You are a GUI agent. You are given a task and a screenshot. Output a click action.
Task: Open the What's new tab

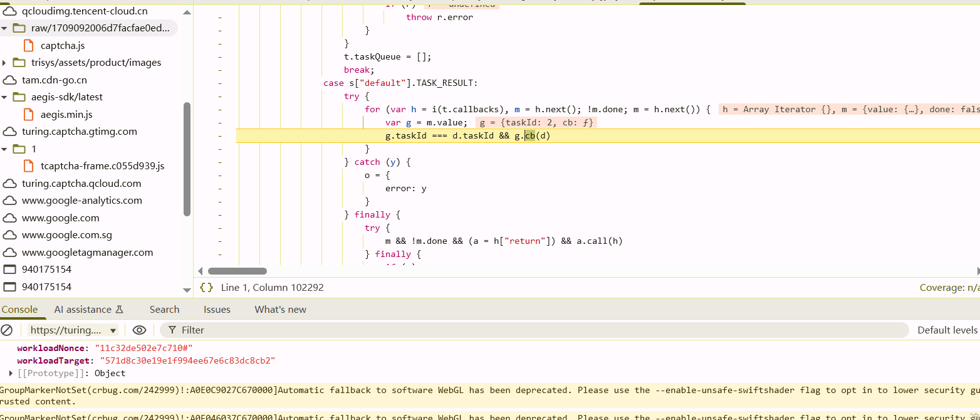[280, 310]
